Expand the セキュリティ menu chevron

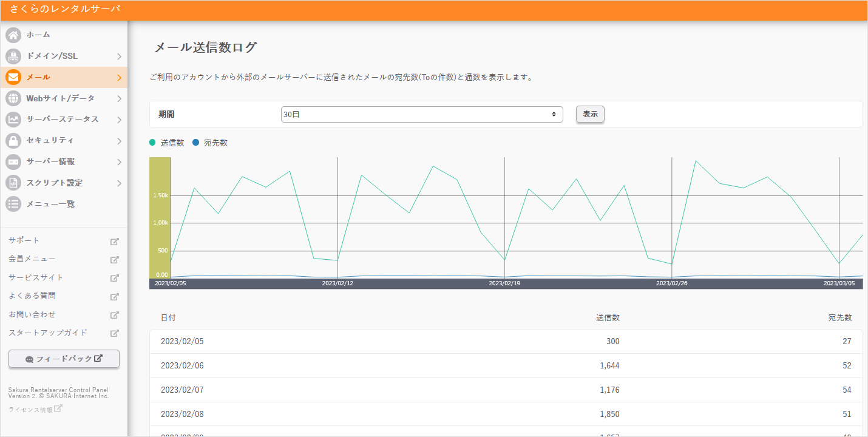point(120,140)
